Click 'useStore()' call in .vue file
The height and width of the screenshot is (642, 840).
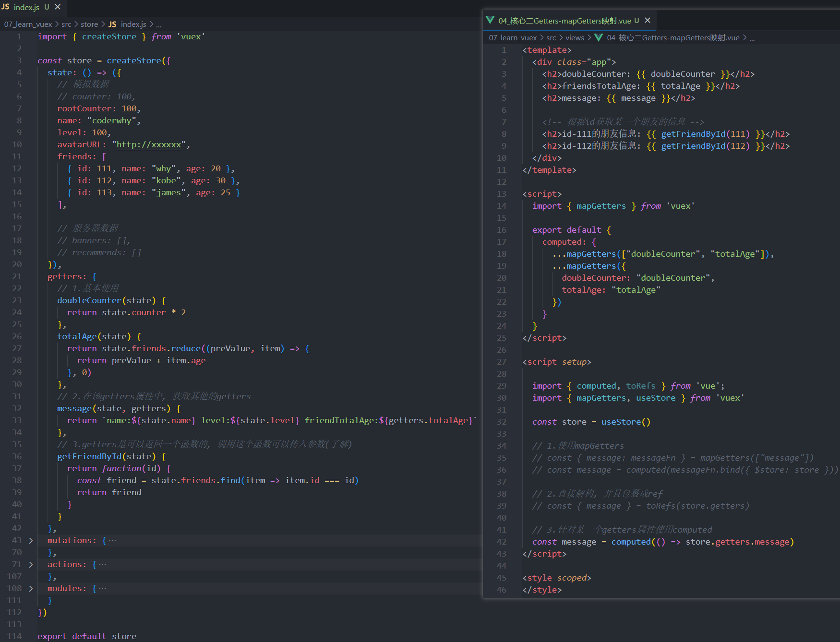point(626,422)
